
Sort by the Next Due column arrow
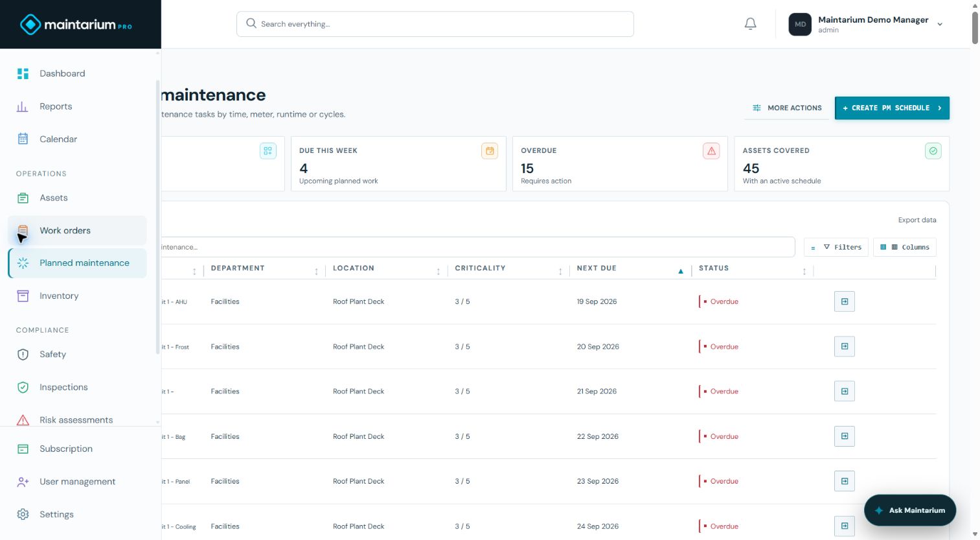point(681,272)
